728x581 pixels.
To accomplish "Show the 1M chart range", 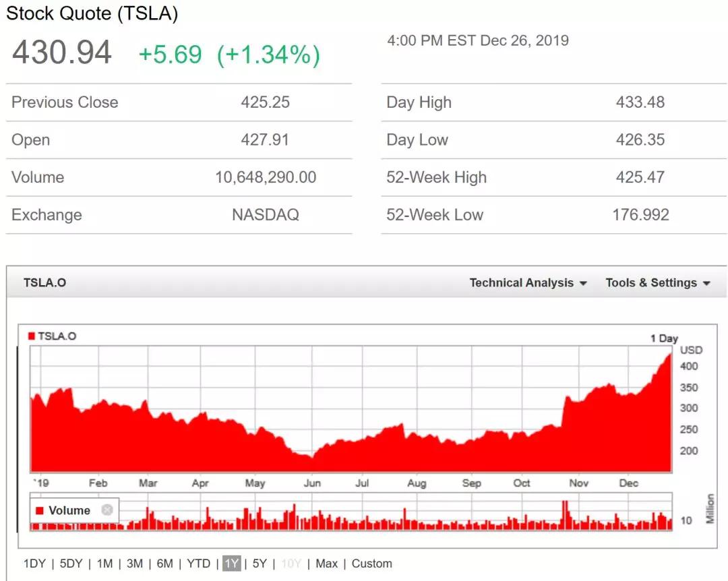I will click(x=104, y=563).
